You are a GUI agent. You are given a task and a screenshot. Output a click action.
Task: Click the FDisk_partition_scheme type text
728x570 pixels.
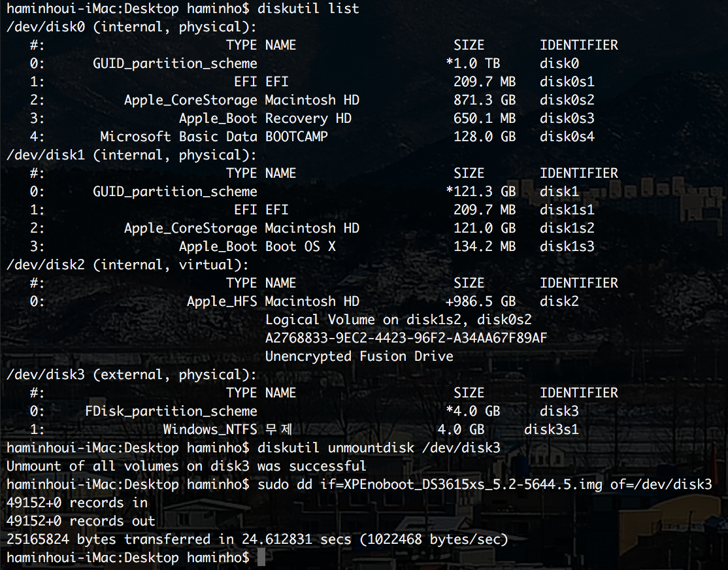click(x=171, y=411)
